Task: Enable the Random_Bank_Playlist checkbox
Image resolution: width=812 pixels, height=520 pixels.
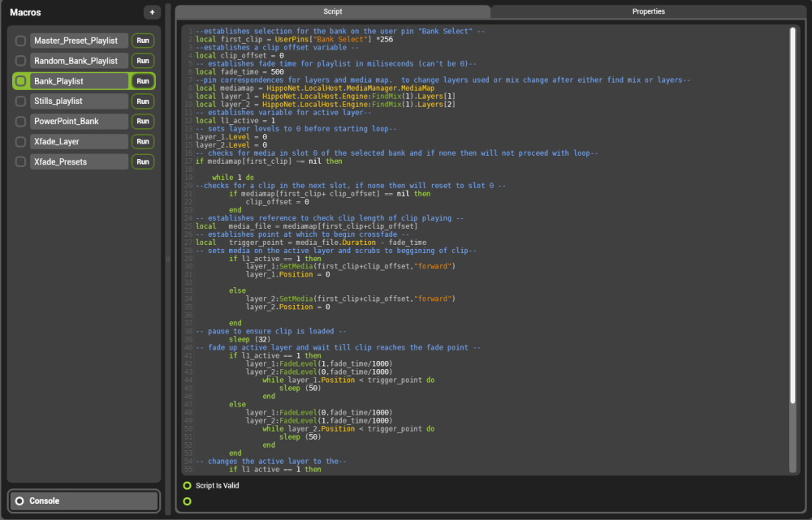Action: click(21, 61)
